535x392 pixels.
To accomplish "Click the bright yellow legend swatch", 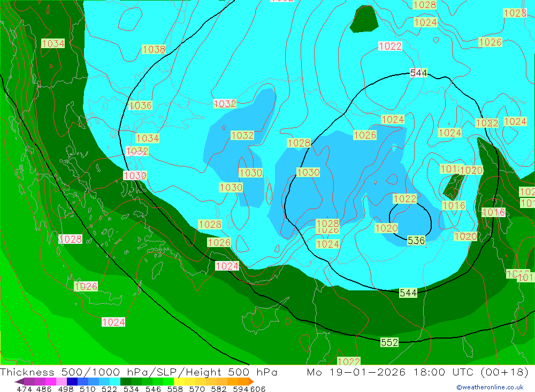I will [179, 381].
